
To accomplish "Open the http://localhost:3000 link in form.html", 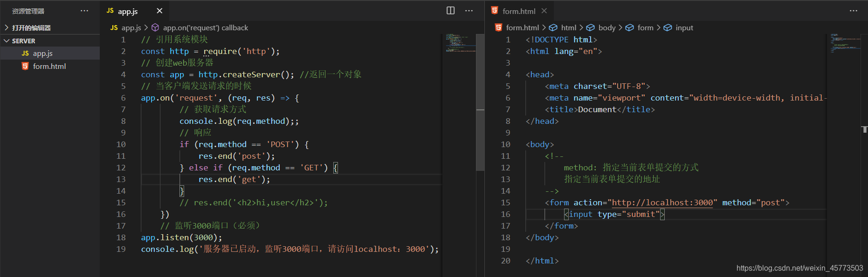I will coord(662,203).
